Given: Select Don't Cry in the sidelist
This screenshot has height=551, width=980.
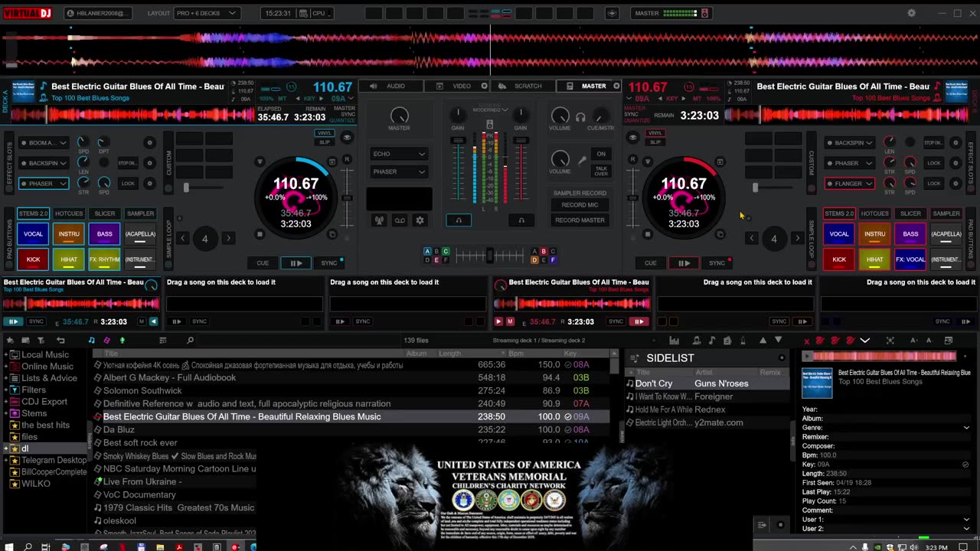Looking at the screenshot, I should [x=708, y=383].
